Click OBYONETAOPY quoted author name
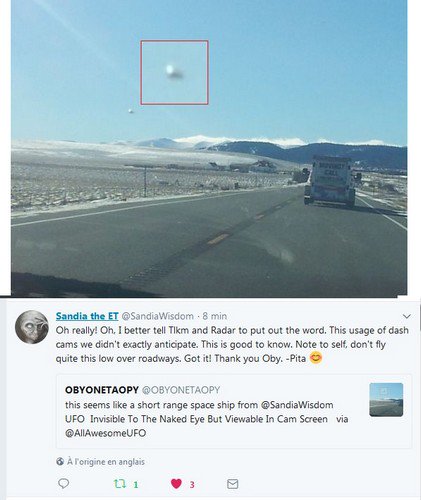The width and height of the screenshot is (421, 500). 102,390
